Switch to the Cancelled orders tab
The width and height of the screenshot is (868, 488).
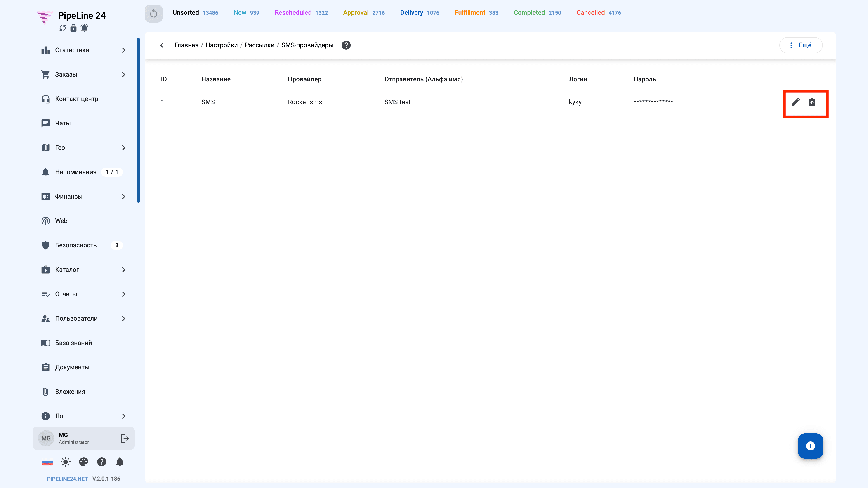tap(598, 13)
